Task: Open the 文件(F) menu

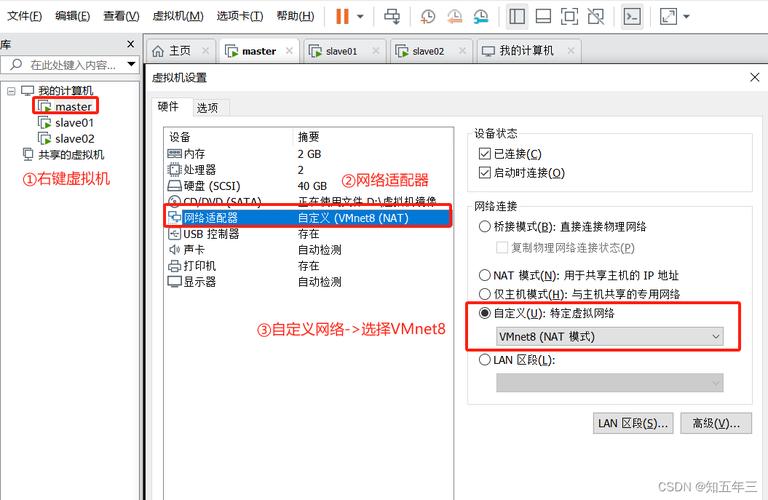Action: pos(24,16)
